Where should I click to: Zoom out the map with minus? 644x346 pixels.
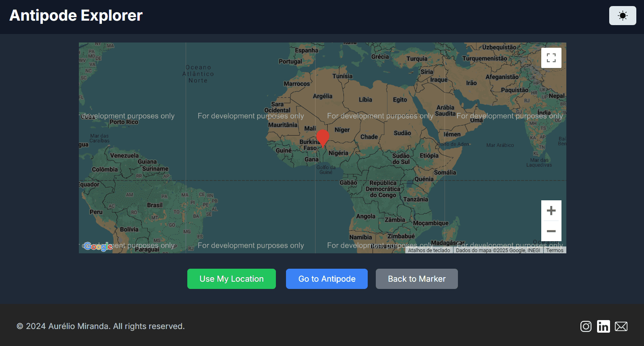[551, 231]
